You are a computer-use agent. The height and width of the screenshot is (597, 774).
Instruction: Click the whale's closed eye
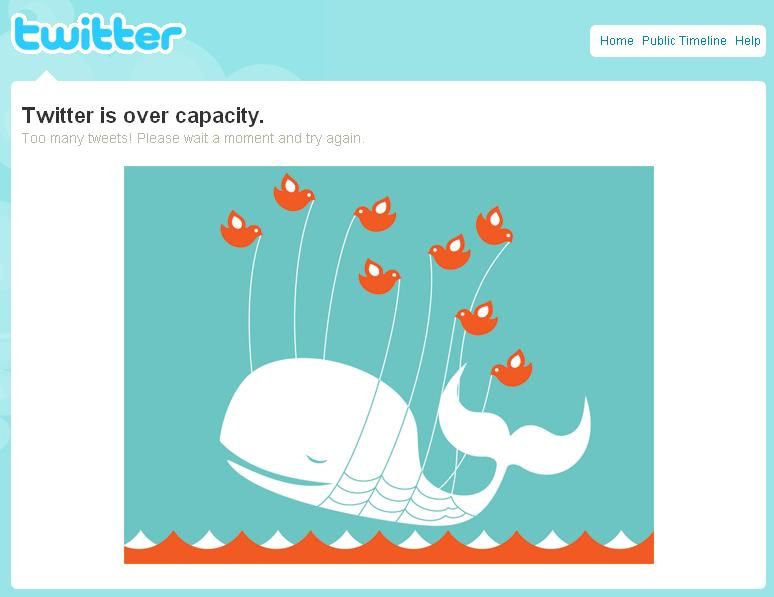[316, 460]
